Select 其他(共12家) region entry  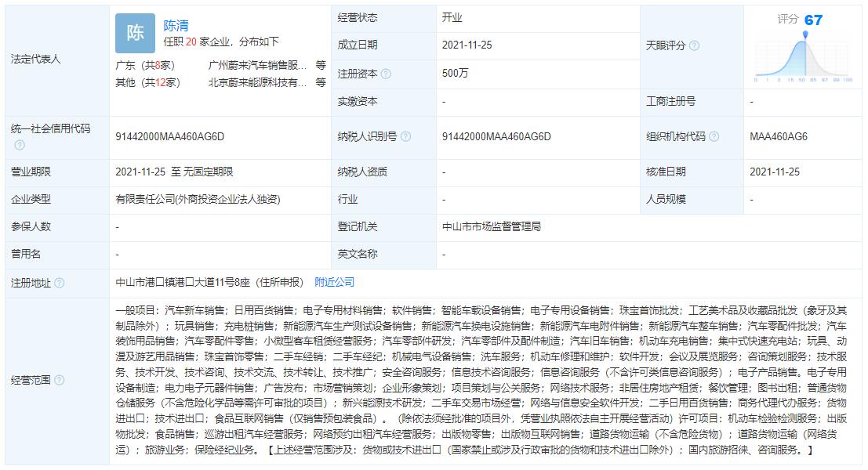[x=147, y=82]
